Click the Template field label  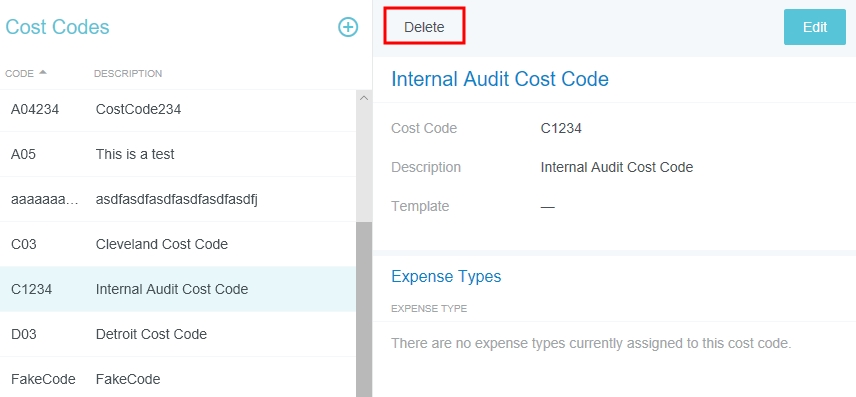(420, 206)
